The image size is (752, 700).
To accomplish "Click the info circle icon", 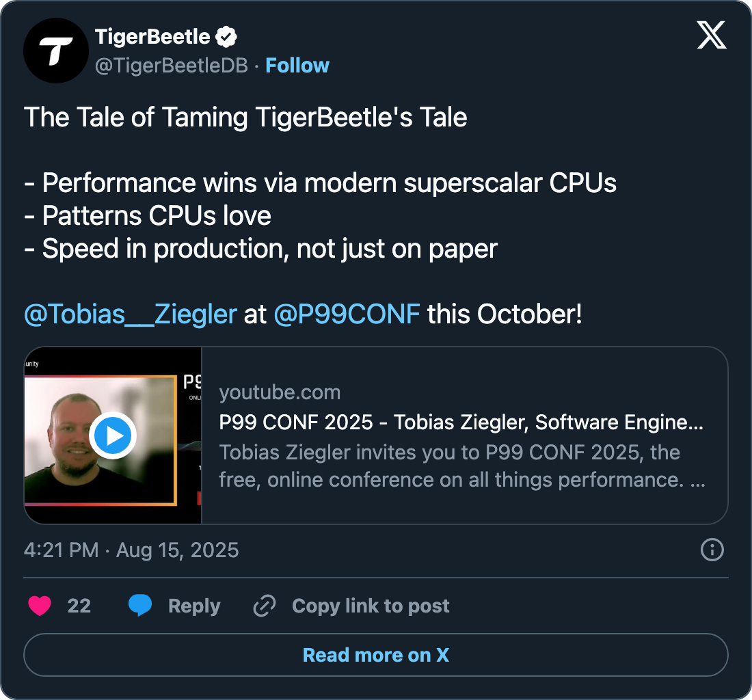I will (x=712, y=550).
